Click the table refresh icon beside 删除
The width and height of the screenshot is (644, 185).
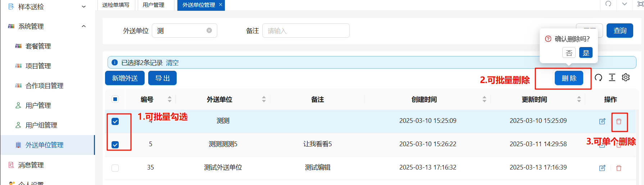pos(598,78)
